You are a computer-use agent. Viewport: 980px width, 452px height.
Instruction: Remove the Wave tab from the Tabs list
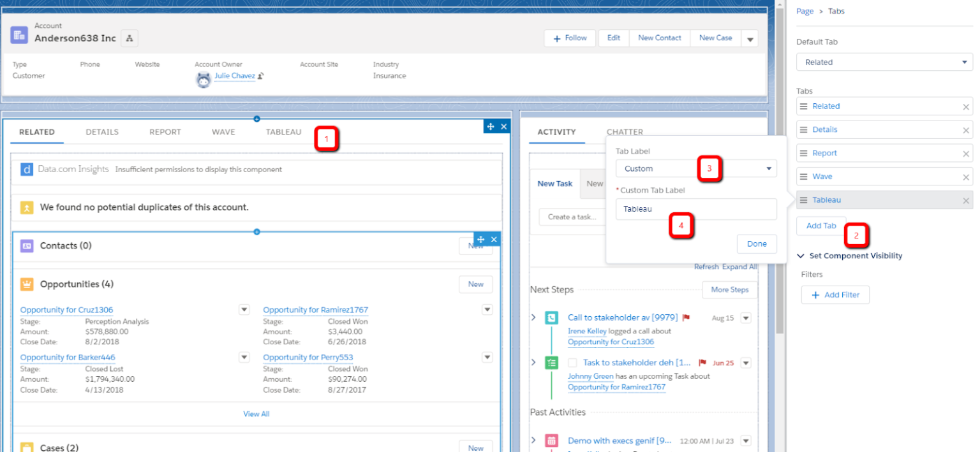[967, 176]
